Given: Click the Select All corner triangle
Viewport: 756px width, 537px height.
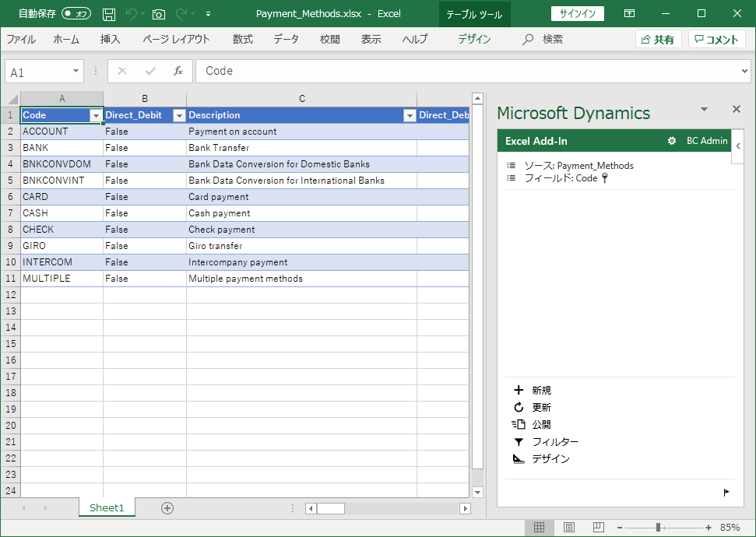Looking at the screenshot, I should pos(12,100).
